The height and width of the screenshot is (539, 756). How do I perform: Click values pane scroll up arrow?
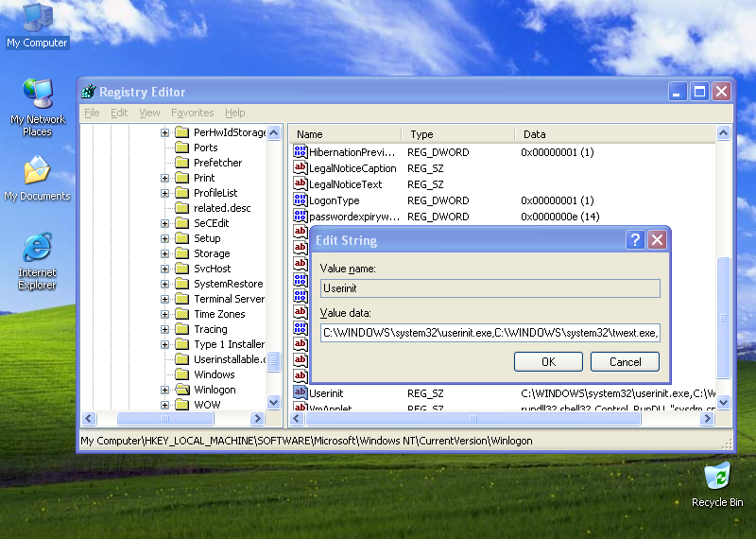pos(723,132)
